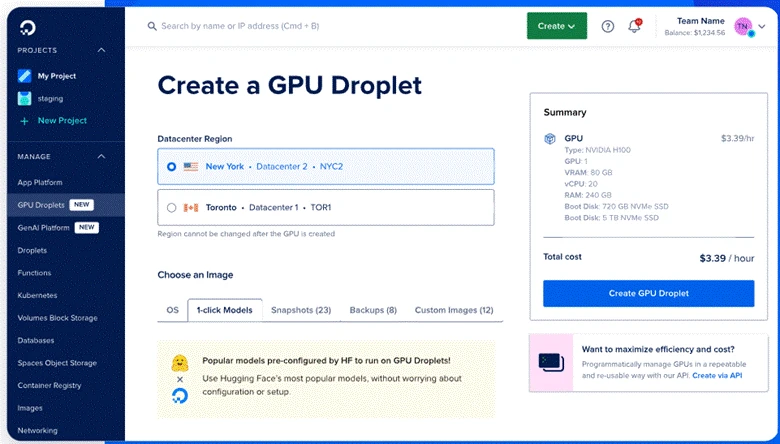Click the plus icon beside New Project
780x444 pixels.
(24, 121)
